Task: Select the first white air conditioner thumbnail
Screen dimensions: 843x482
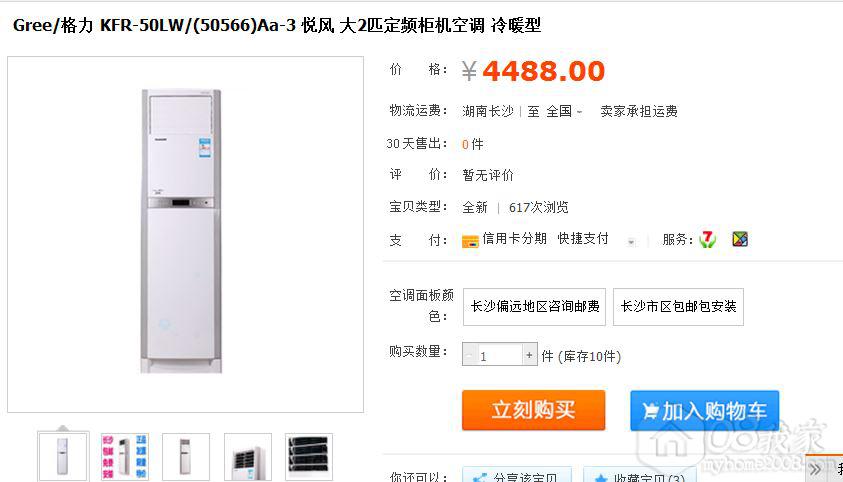Action: [x=63, y=457]
